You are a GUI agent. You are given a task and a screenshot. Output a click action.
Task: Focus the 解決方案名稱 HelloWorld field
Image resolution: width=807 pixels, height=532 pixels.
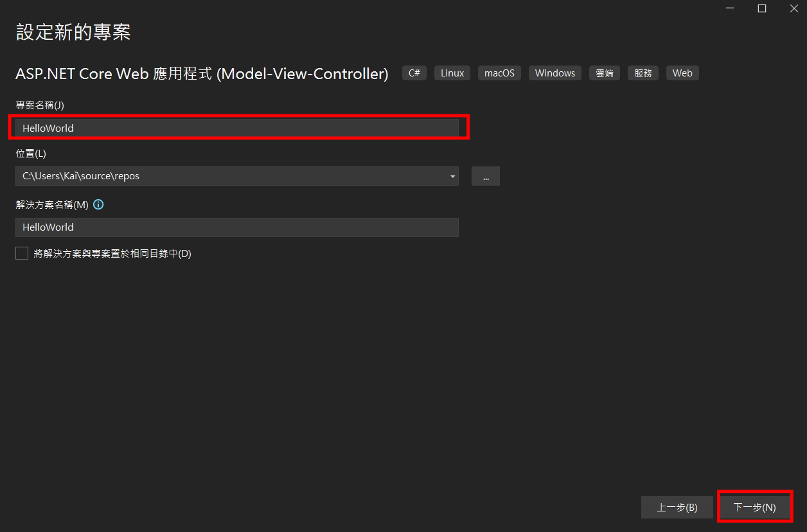(237, 227)
